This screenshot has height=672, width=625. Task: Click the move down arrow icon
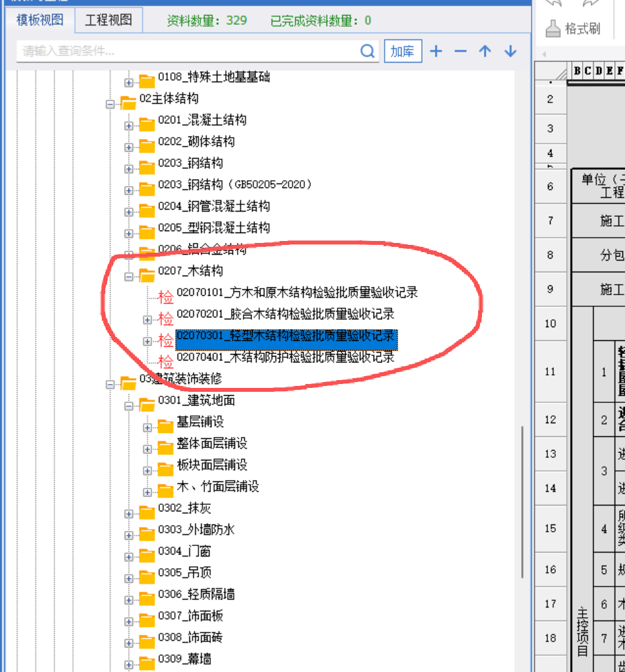point(510,51)
